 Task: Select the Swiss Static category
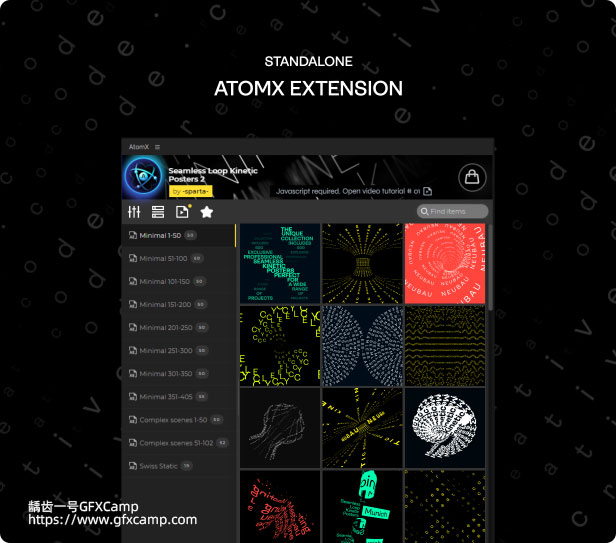click(179, 466)
